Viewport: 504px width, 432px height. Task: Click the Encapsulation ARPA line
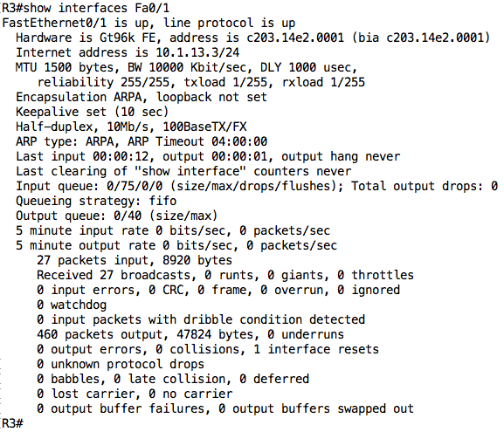click(142, 97)
